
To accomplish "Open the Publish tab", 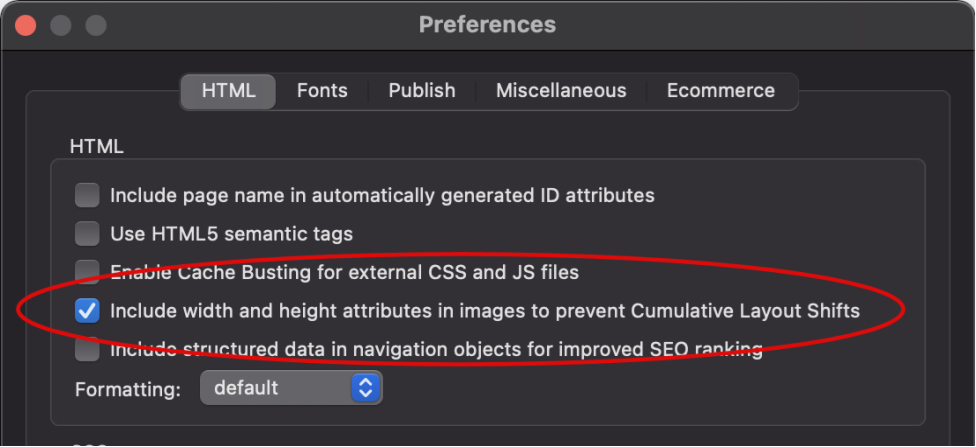I will pyautogui.click(x=422, y=91).
